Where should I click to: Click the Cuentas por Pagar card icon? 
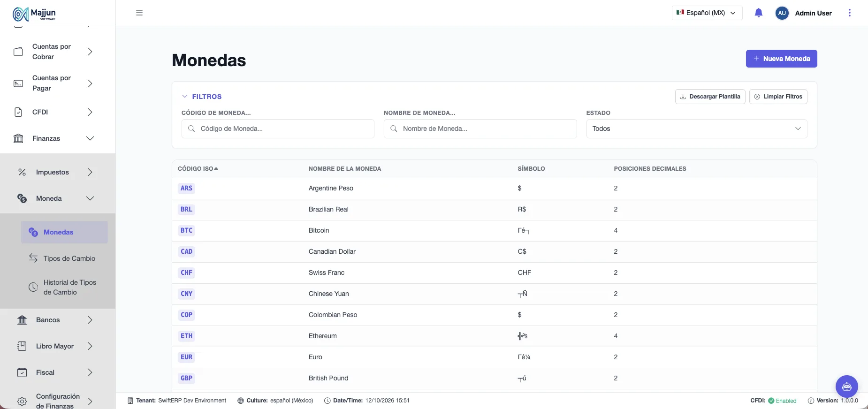pos(18,83)
